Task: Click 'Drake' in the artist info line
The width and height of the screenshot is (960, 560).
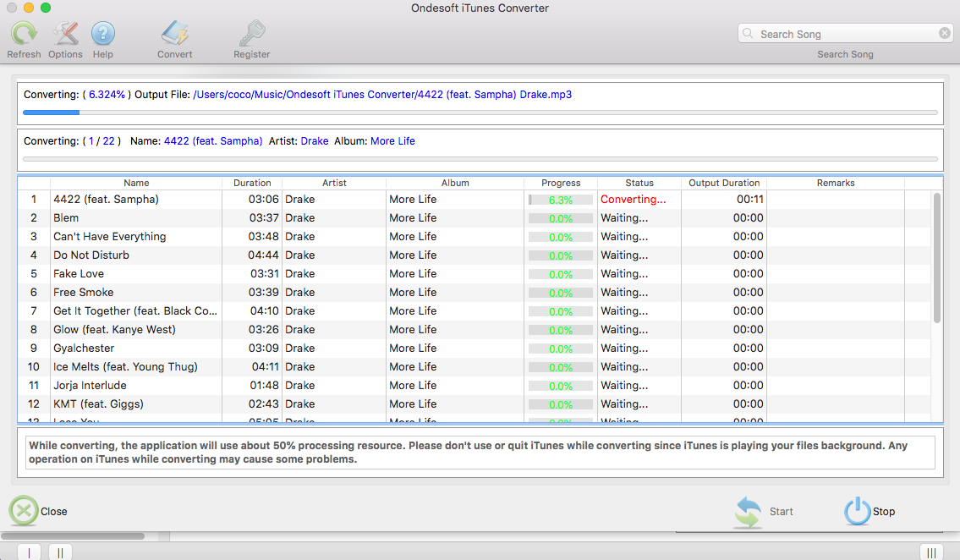Action: (x=315, y=141)
